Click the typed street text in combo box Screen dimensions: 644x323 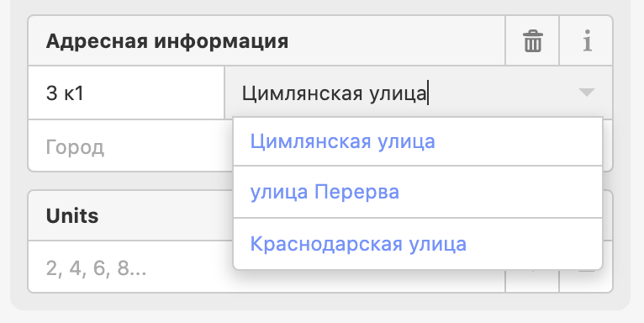335,93
